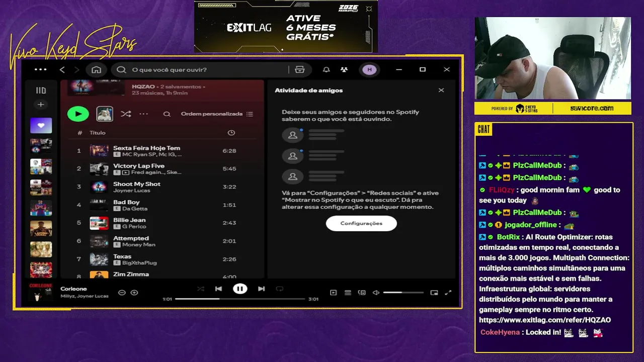Skip to next track
The width and height of the screenshot is (644, 362).
pyautogui.click(x=261, y=289)
